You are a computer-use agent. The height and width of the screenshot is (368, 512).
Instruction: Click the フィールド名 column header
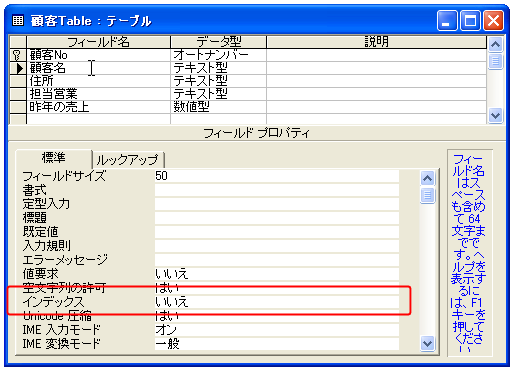(98, 42)
